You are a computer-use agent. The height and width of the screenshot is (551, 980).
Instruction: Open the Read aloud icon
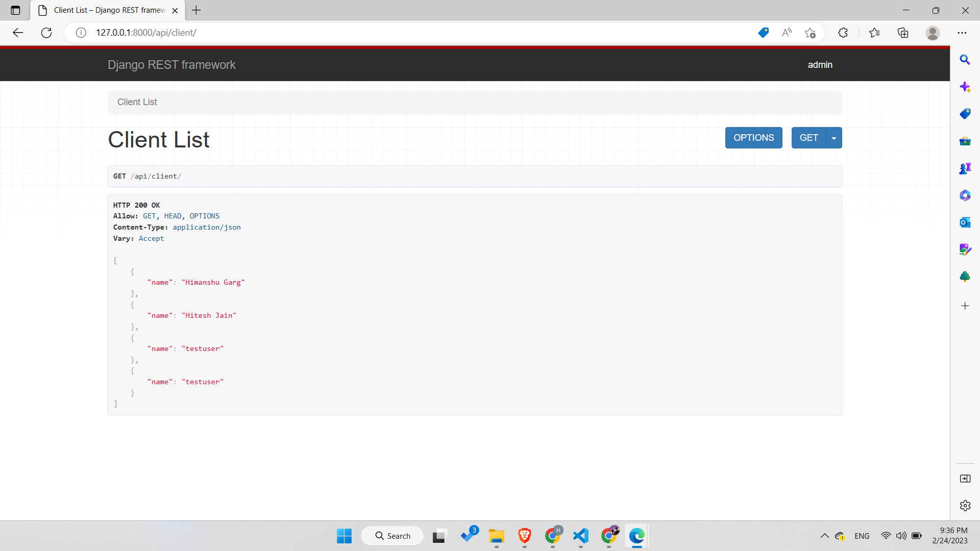pyautogui.click(x=787, y=33)
